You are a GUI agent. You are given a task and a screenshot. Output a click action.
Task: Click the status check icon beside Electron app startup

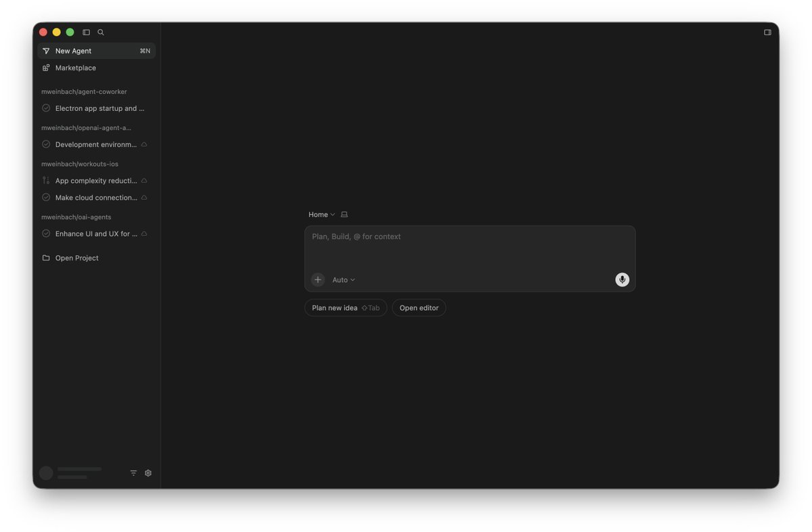point(46,108)
